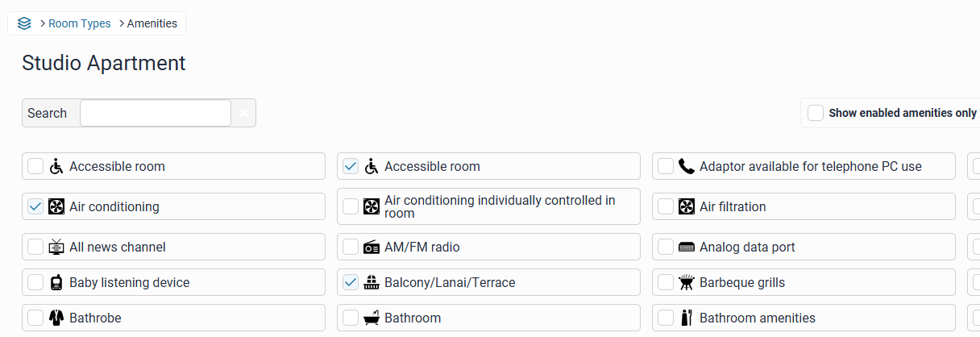Enable Show enabled amenities only
980x337 pixels.
pyautogui.click(x=816, y=113)
